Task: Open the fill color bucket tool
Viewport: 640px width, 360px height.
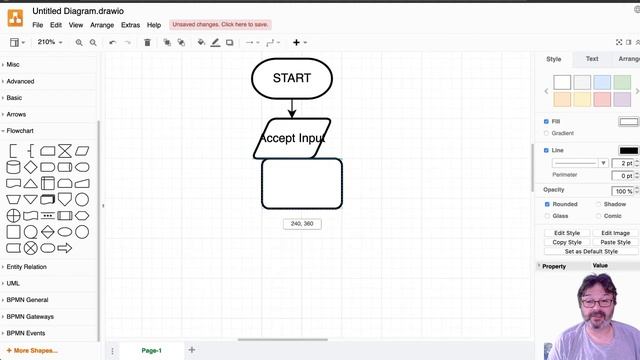Action: [201, 42]
